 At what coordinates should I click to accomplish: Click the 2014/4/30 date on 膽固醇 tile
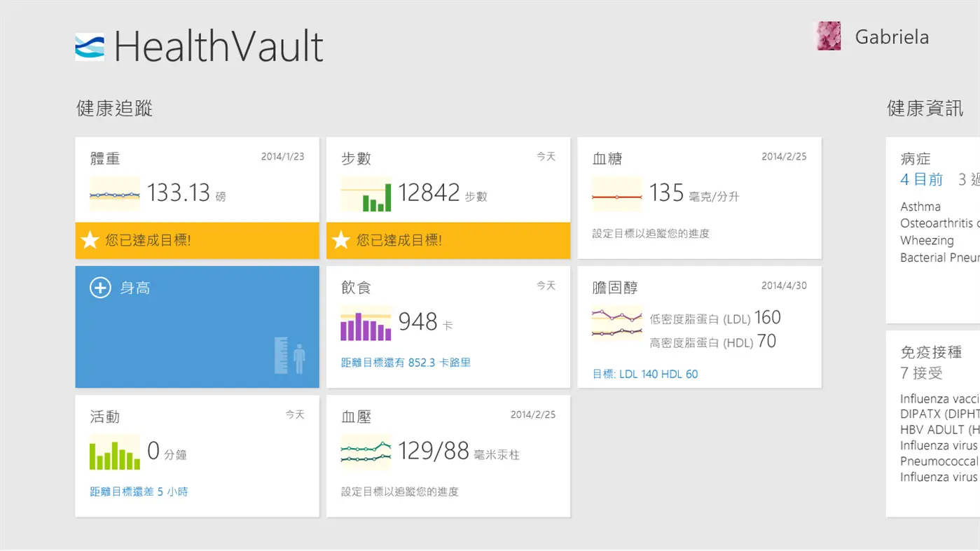(784, 286)
